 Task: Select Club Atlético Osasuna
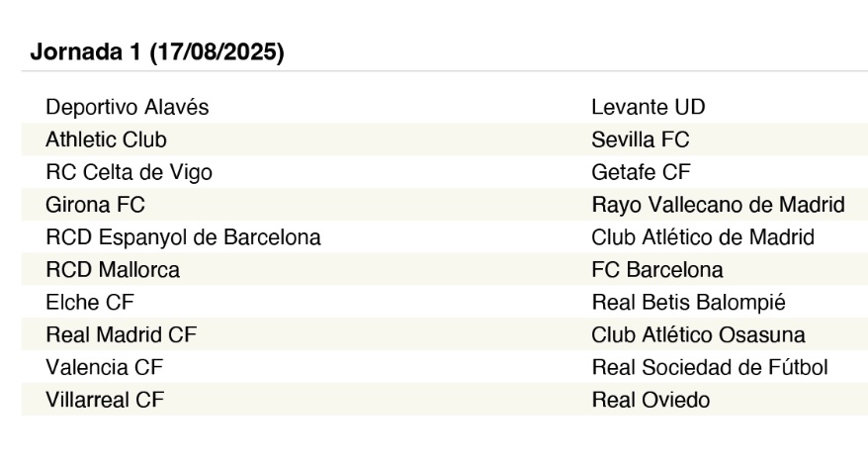point(698,335)
